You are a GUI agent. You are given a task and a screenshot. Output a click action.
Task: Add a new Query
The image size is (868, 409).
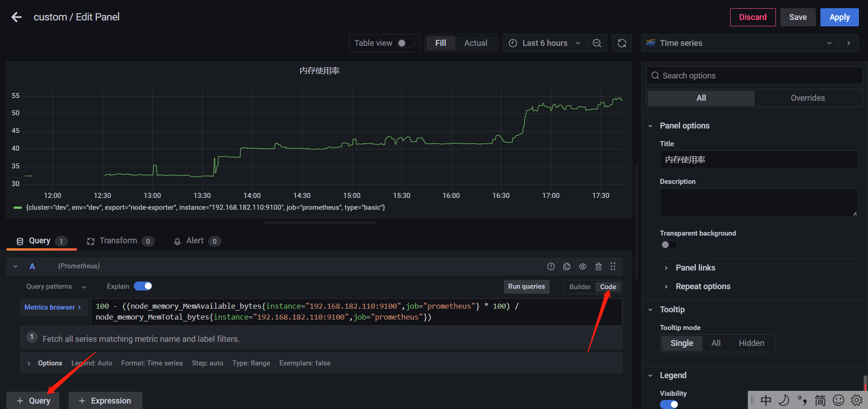[x=33, y=401]
